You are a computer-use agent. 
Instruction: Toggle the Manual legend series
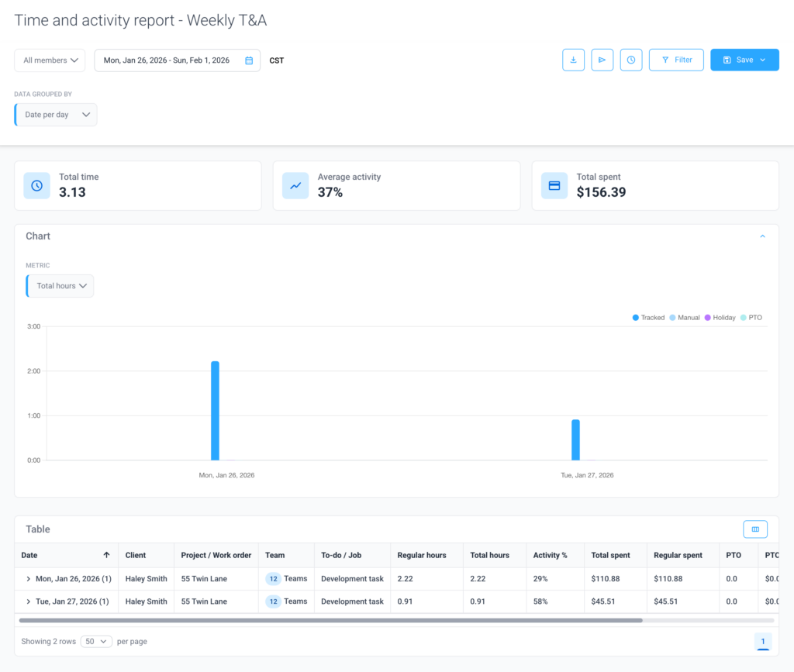(685, 318)
